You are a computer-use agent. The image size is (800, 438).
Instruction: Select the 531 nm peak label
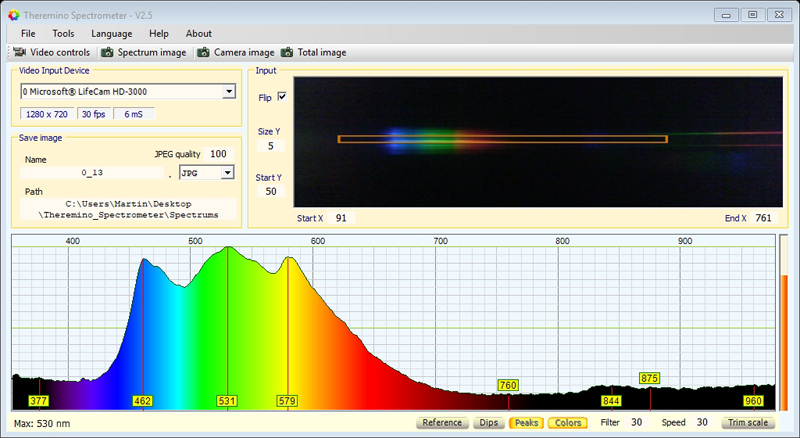[x=227, y=401]
